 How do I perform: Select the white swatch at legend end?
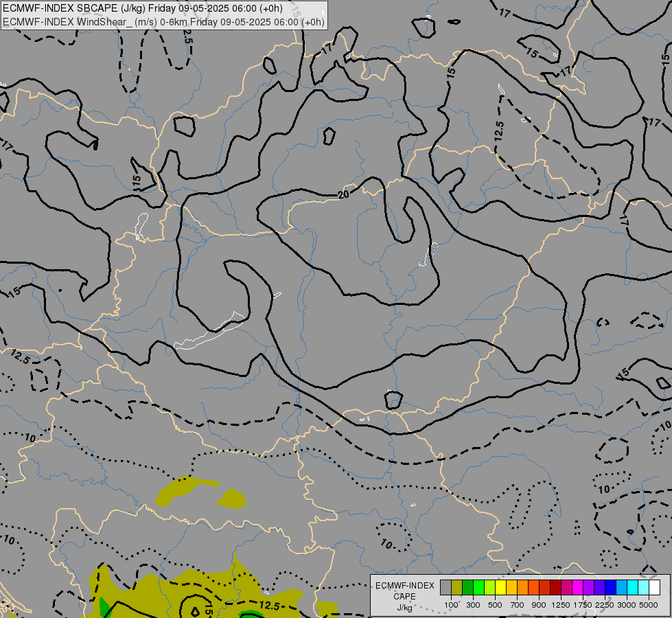(x=654, y=587)
